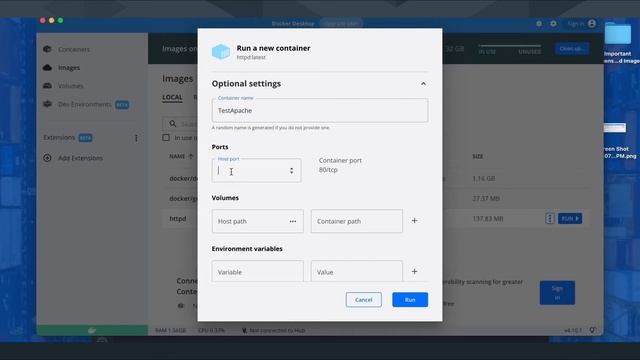Add another volume with plus icon

(414, 221)
